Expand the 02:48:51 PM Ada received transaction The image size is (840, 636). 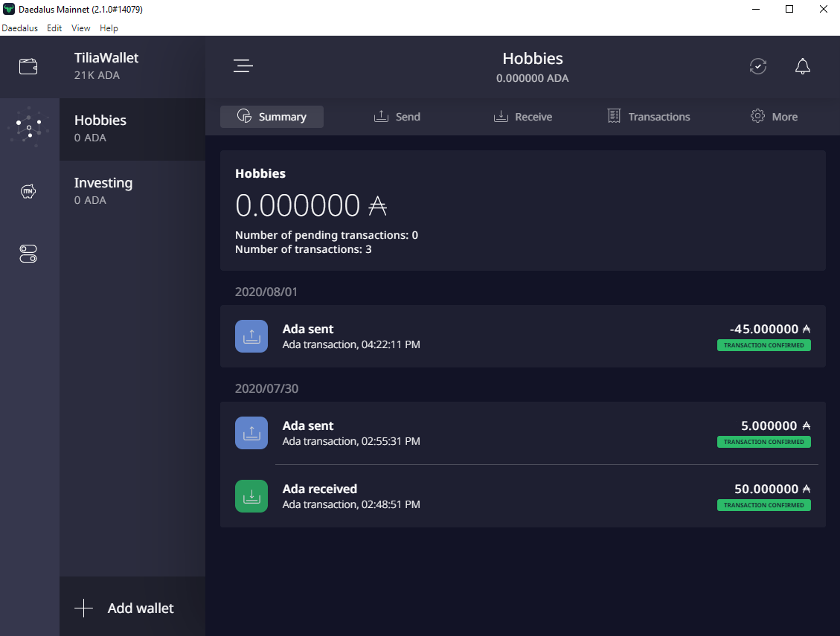pyautogui.click(x=523, y=496)
